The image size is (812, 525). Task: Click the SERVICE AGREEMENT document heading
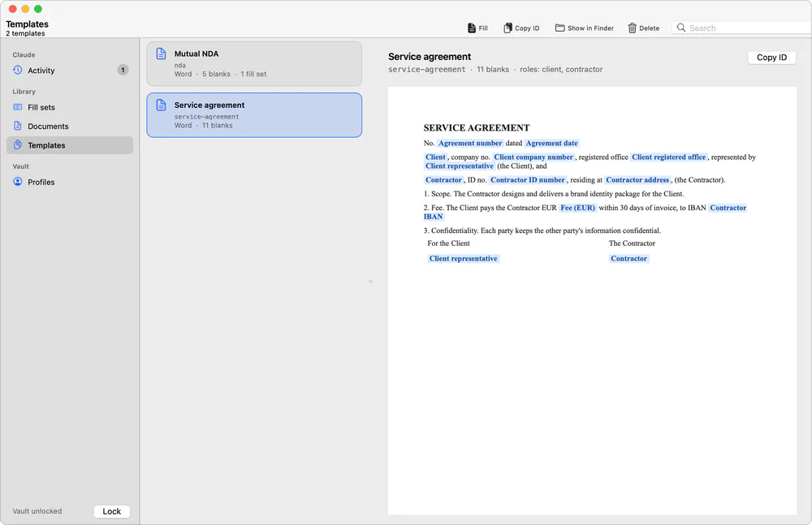[477, 128]
